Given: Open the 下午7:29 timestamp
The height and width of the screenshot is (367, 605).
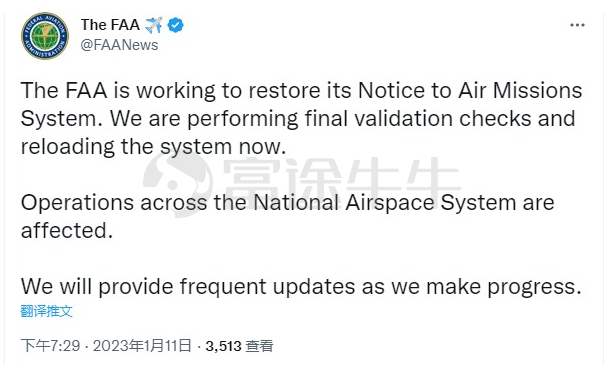Looking at the screenshot, I should pos(51,345).
